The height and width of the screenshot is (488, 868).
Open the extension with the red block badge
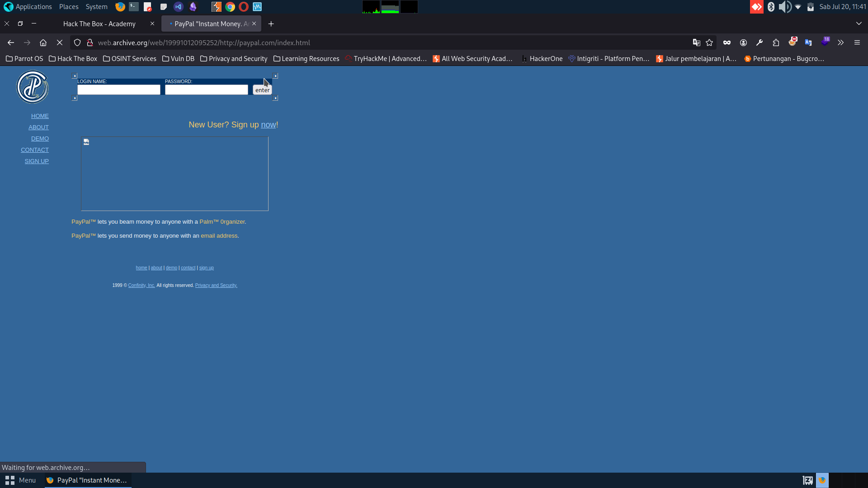[793, 42]
